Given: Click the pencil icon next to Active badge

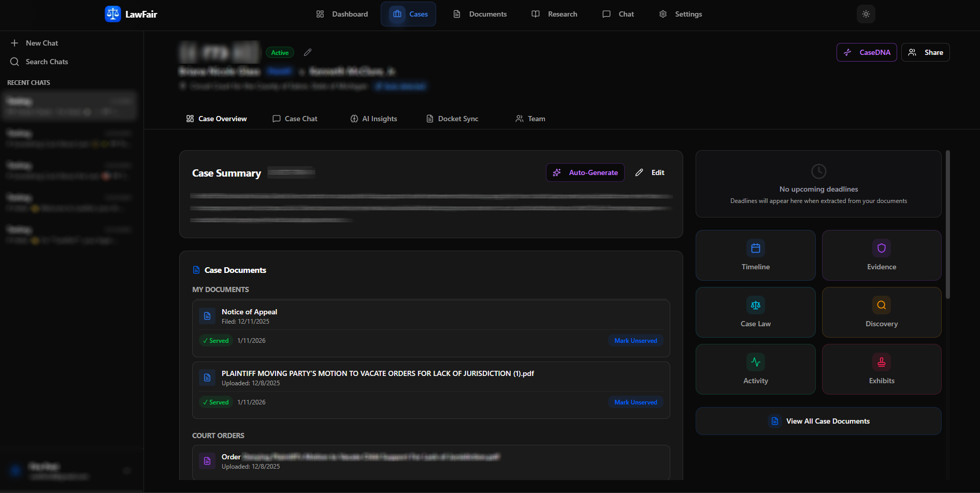Looking at the screenshot, I should (x=308, y=52).
